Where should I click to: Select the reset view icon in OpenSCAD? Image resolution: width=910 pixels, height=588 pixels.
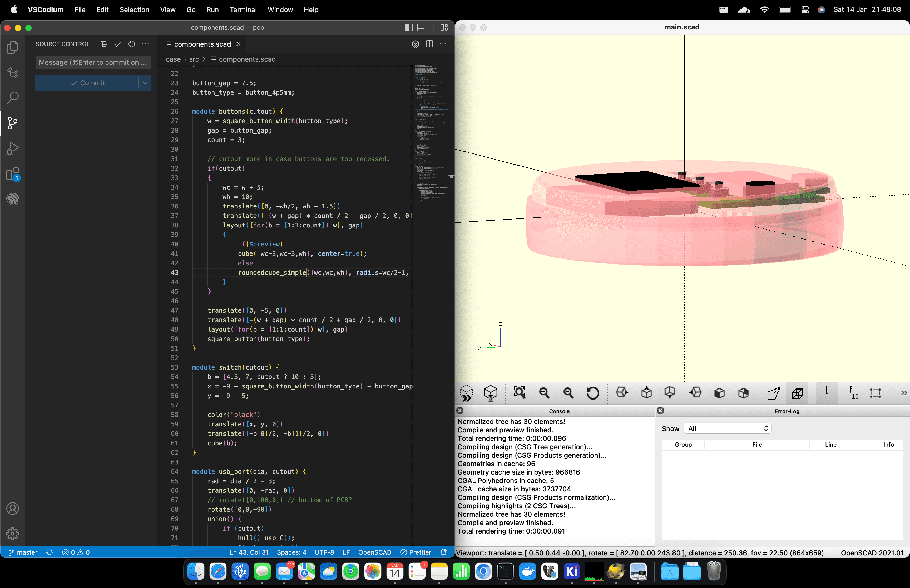592,393
